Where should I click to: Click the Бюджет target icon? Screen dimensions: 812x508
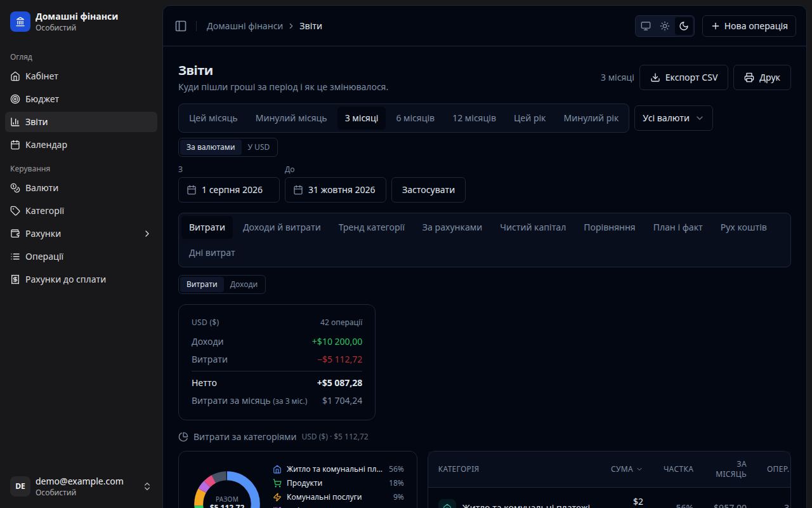[15, 99]
